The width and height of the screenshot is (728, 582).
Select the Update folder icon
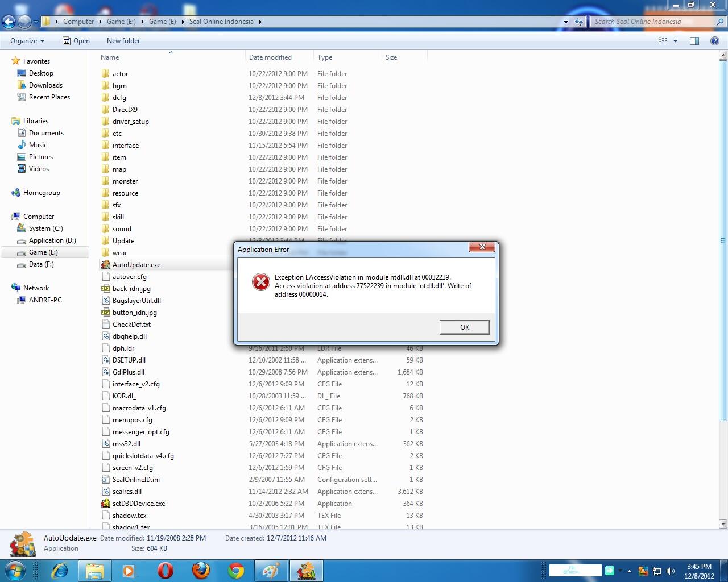click(105, 240)
